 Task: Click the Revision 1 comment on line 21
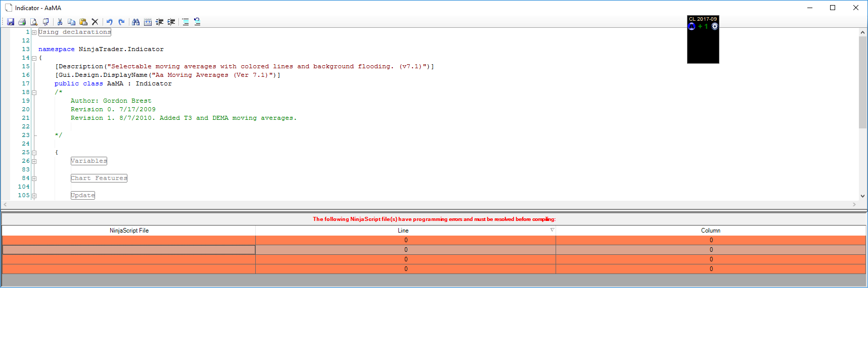(184, 118)
